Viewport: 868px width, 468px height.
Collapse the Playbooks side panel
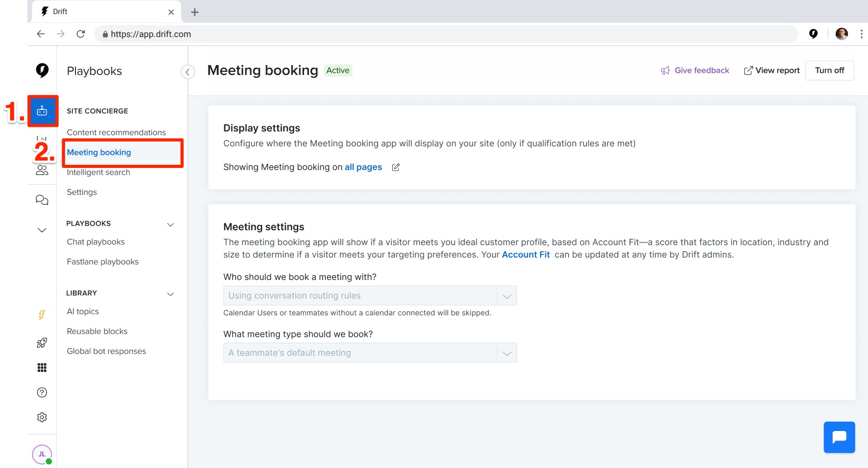pos(187,72)
